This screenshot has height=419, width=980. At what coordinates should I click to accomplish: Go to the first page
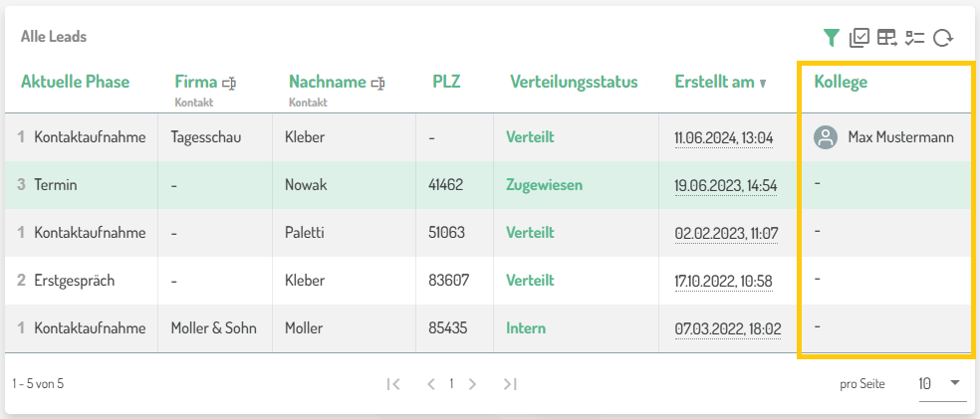click(x=392, y=383)
